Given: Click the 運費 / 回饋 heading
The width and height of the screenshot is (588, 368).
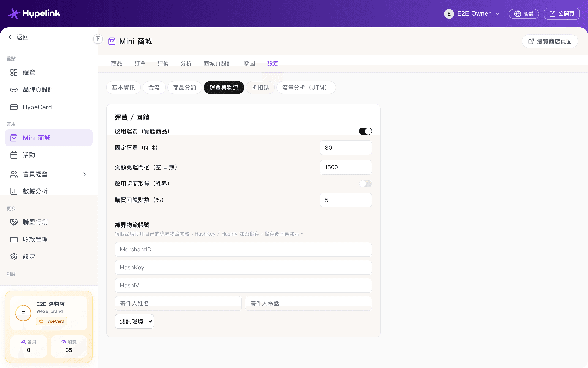Looking at the screenshot, I should click(x=132, y=118).
